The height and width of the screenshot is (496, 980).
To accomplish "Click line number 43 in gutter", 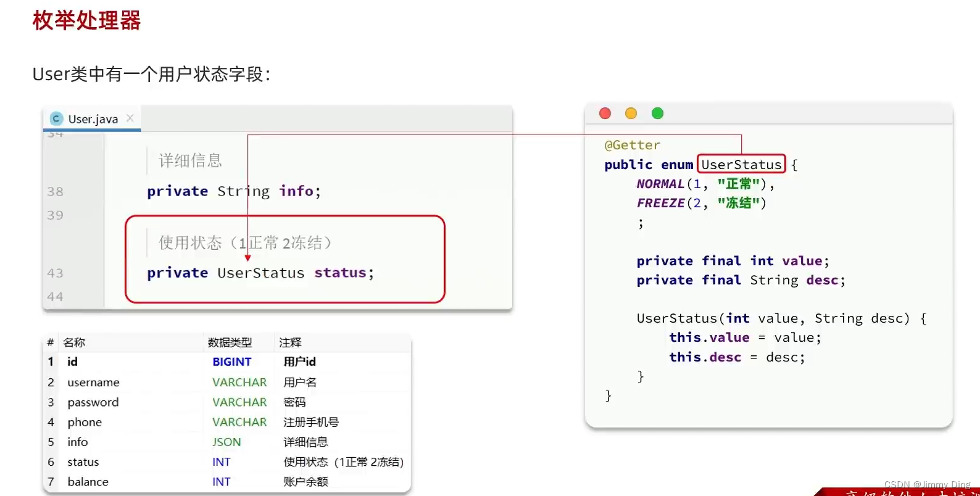I will click(55, 273).
